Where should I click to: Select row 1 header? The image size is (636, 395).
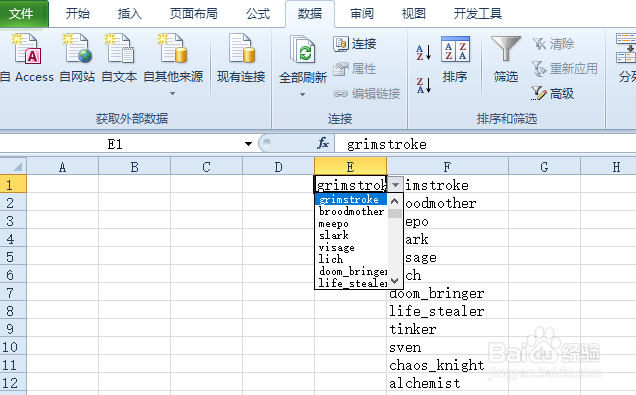pos(13,185)
